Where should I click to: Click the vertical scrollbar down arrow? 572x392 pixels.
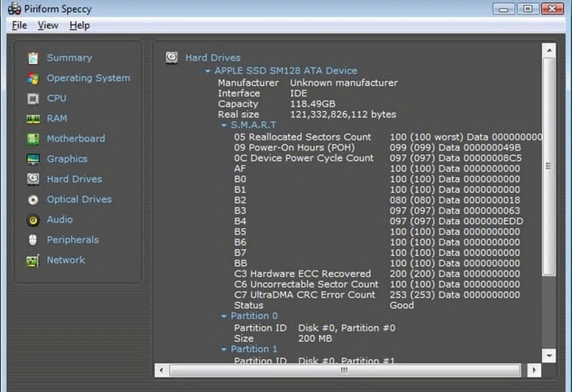pyautogui.click(x=549, y=355)
